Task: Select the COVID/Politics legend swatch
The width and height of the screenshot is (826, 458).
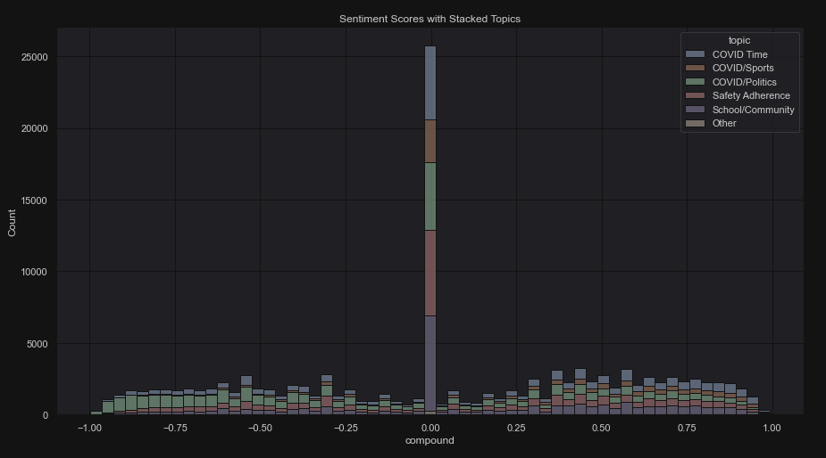Action: coord(694,82)
